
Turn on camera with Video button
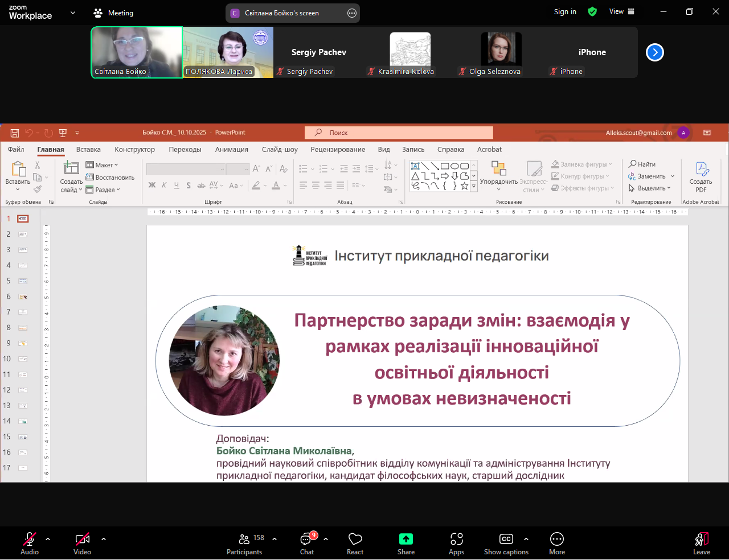(x=83, y=543)
